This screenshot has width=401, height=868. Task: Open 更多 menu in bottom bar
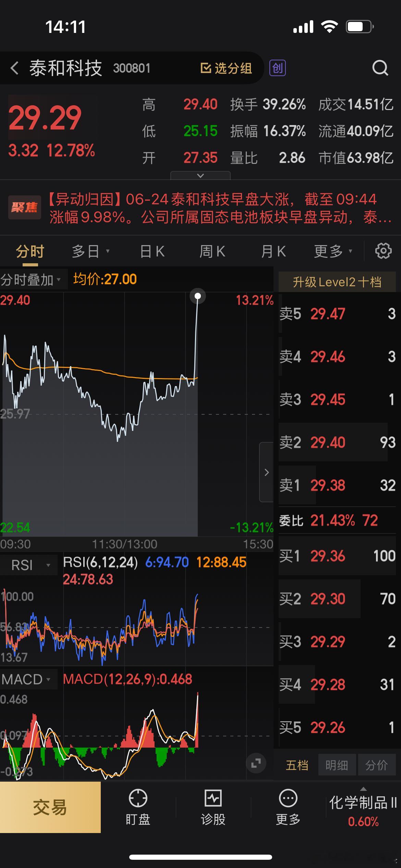coord(288,807)
